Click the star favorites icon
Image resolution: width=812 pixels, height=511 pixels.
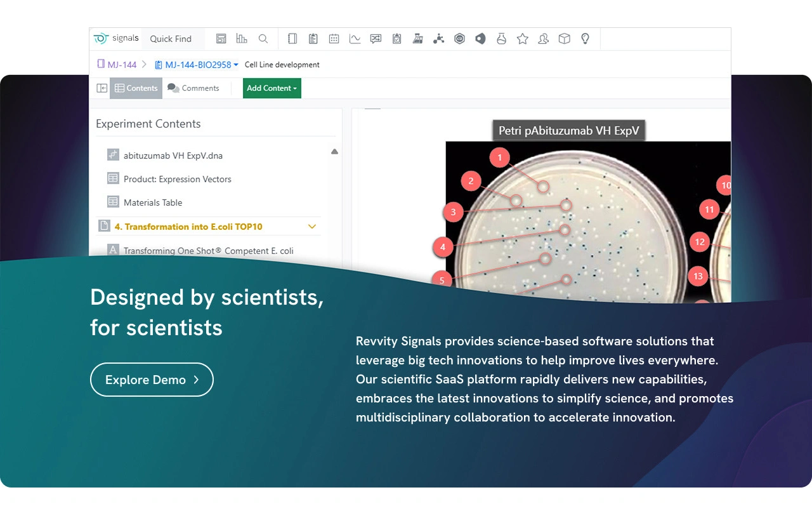[522, 39]
